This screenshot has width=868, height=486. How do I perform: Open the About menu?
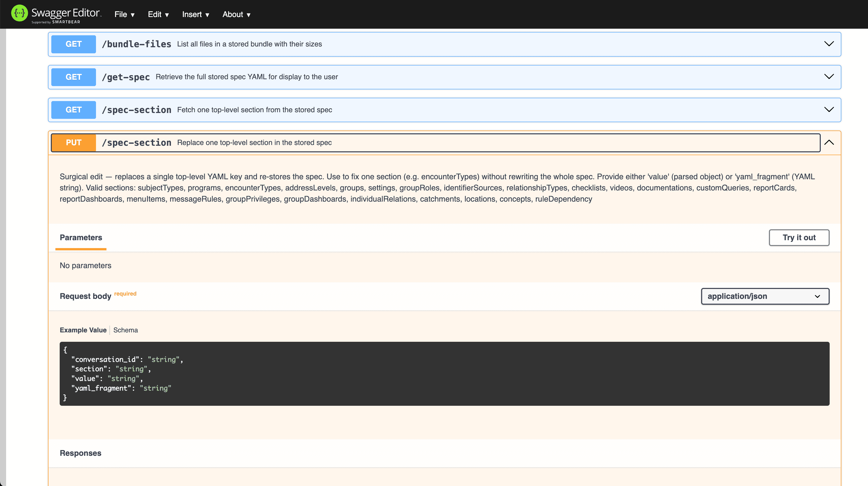tap(236, 14)
